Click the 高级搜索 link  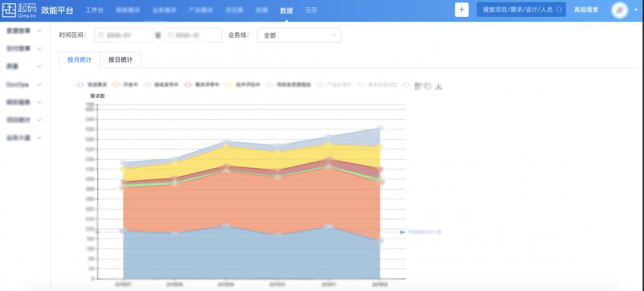(x=586, y=10)
